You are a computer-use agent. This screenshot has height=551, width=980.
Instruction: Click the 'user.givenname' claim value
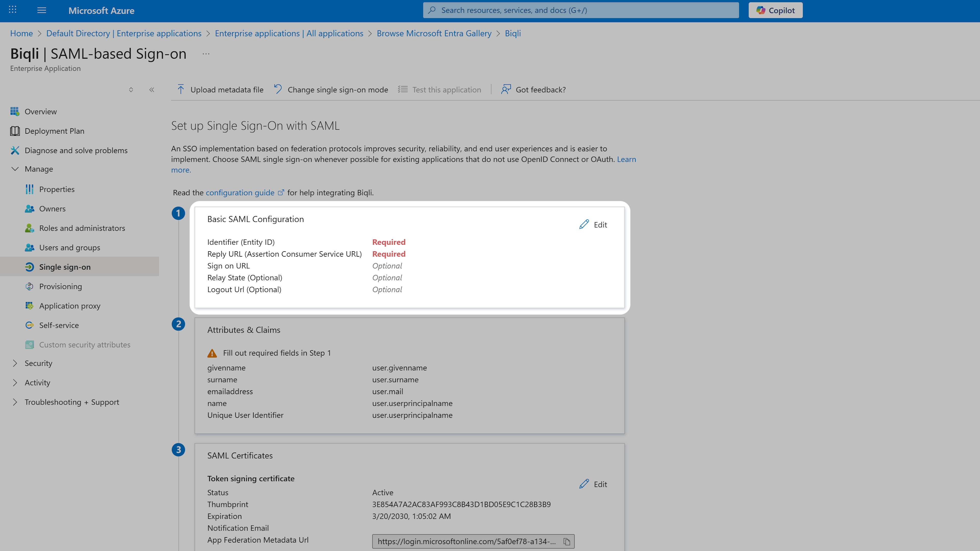point(399,368)
